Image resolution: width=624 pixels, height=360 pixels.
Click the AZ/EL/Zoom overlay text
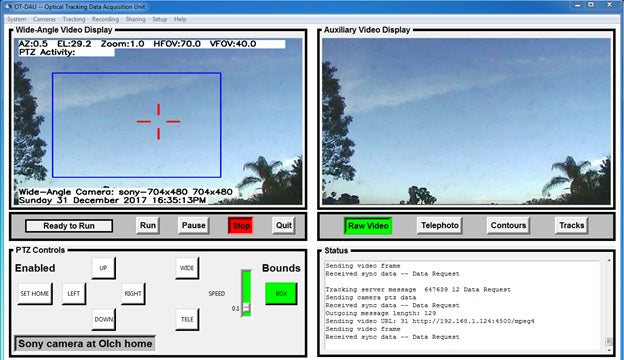tap(137, 44)
